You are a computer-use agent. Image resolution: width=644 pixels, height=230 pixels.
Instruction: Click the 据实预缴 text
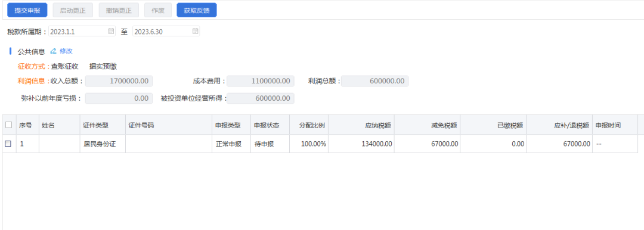[103, 66]
